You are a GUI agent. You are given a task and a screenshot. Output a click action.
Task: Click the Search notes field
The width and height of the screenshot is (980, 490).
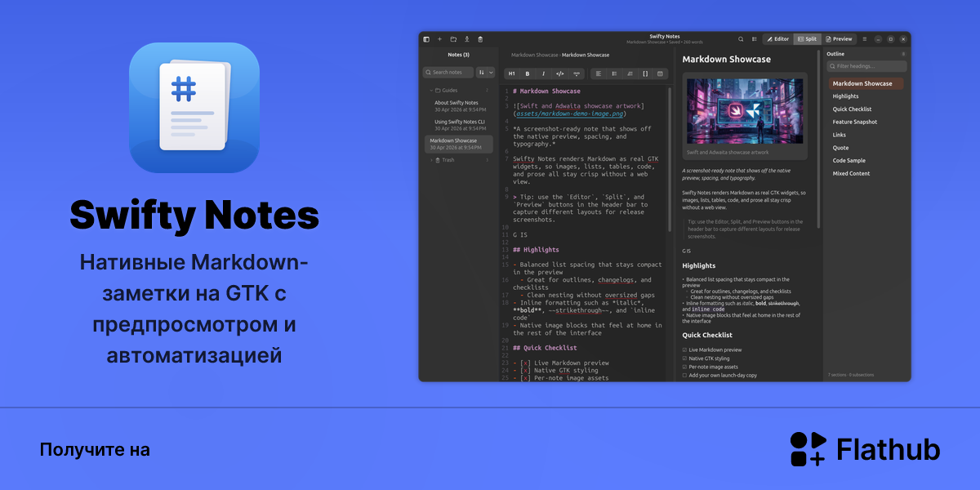coord(448,73)
